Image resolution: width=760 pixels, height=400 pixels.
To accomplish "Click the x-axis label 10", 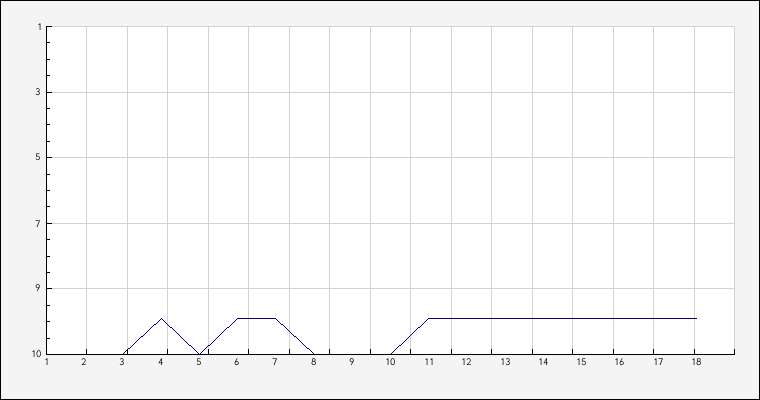I will (x=390, y=362).
